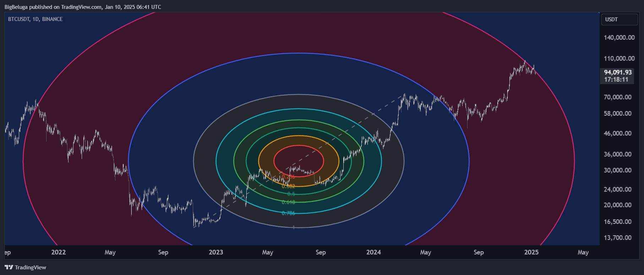Click the 16,500.00 price axis label
This screenshot has height=275, width=644.
(618, 222)
